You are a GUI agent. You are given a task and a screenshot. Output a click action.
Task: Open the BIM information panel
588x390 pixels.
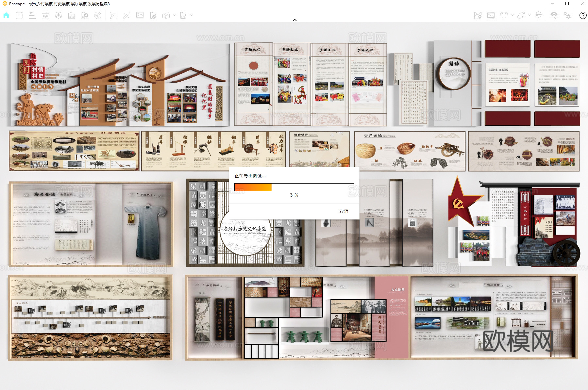tap(32, 15)
